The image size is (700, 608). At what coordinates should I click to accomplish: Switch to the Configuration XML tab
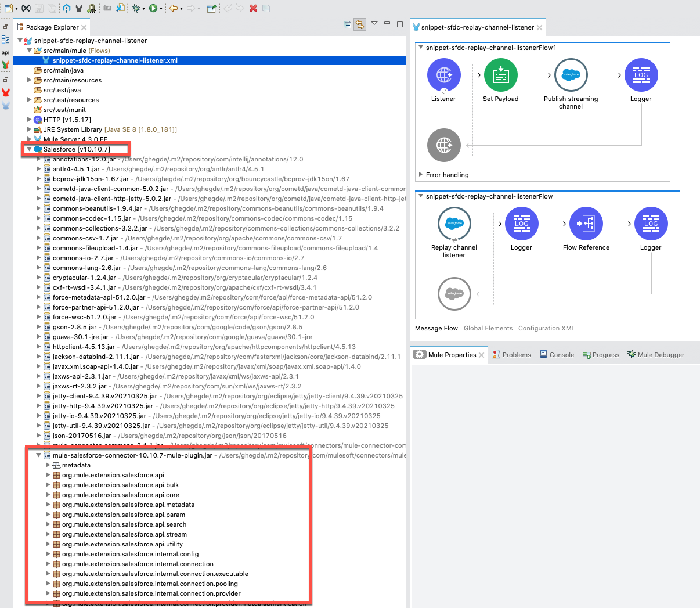pyautogui.click(x=546, y=328)
